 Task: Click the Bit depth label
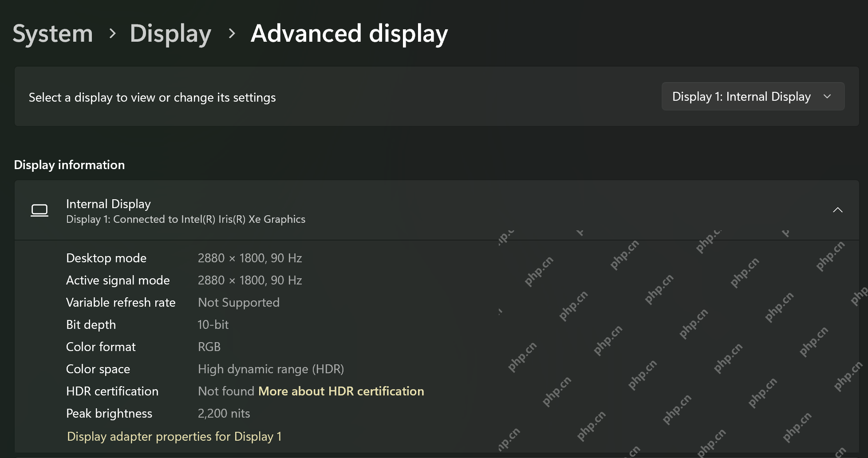[x=91, y=324]
